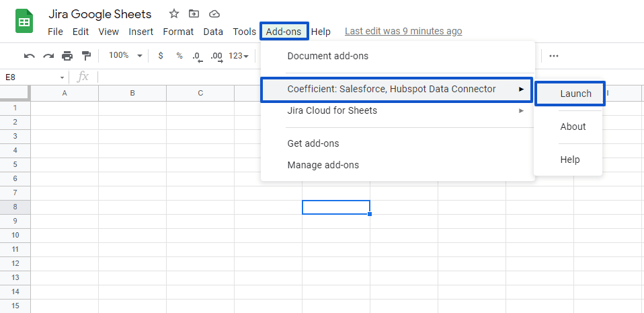
Task: Click the Add-ons menu
Action: (x=284, y=32)
